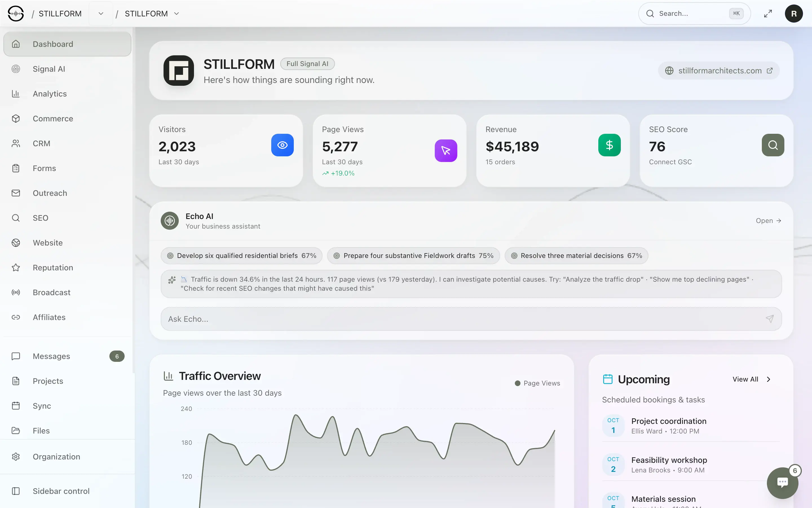This screenshot has width=812, height=508.
Task: Click the Outreach envelope icon
Action: (16, 193)
